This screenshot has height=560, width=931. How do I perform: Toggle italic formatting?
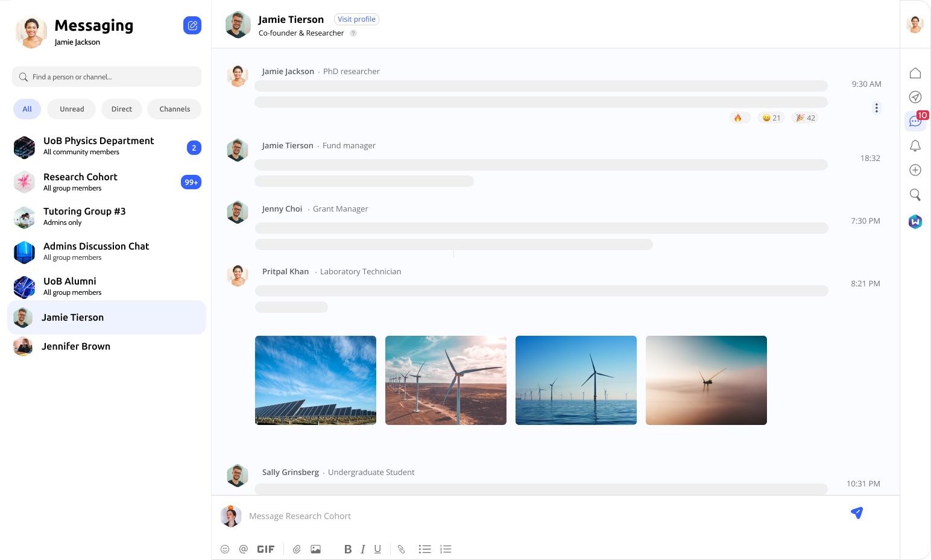(x=363, y=549)
